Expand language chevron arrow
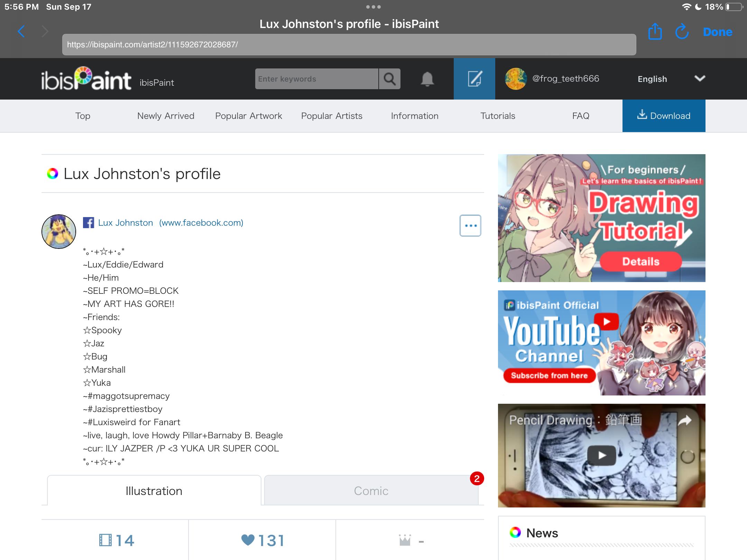Viewport: 747px width, 560px height. (700, 78)
